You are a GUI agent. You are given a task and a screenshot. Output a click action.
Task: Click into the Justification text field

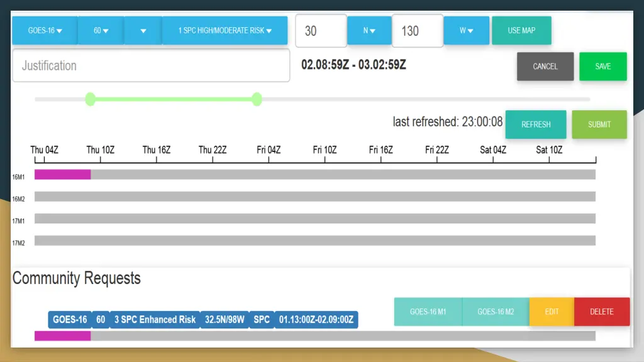point(151,65)
